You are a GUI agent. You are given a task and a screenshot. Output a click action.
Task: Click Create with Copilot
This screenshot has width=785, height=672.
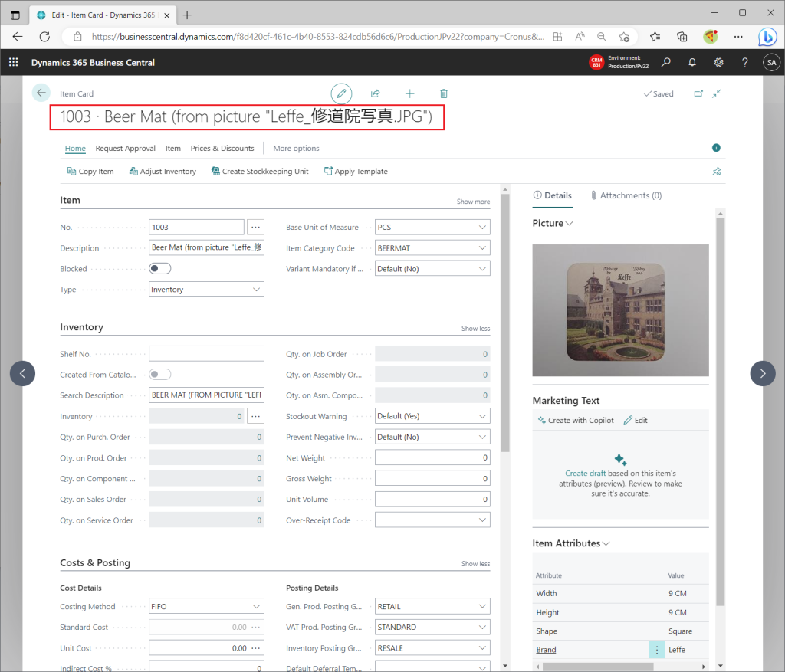pos(576,421)
